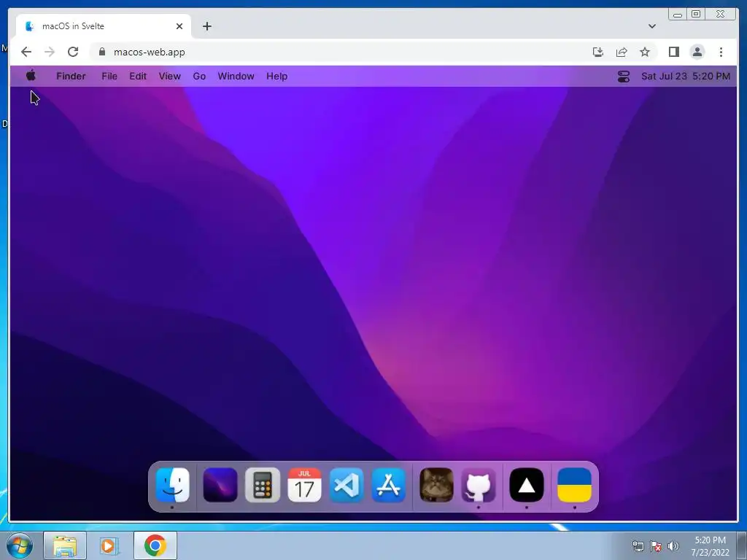Click the Chrome taskbar button
This screenshot has width=747, height=560.
pos(155,545)
